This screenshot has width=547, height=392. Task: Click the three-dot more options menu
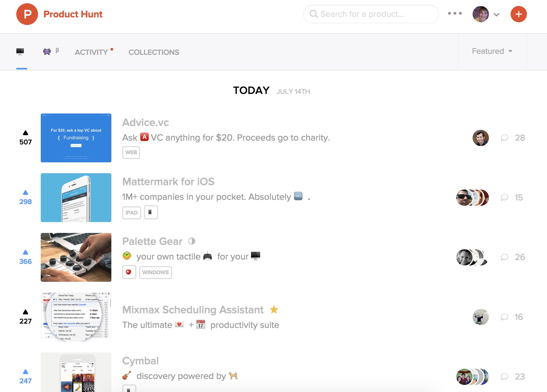coord(455,14)
